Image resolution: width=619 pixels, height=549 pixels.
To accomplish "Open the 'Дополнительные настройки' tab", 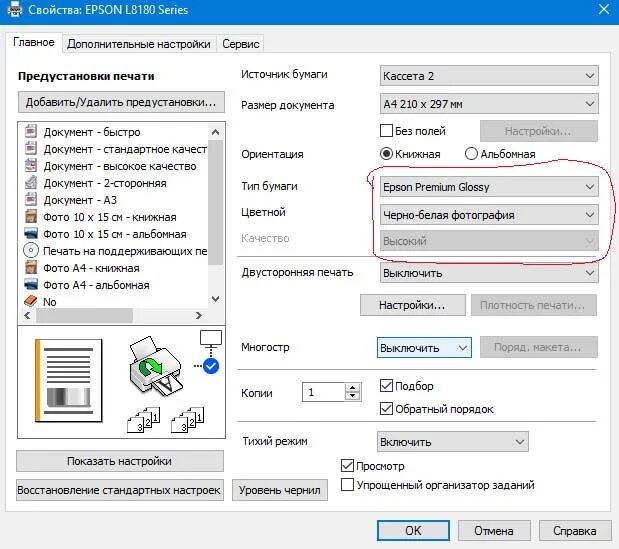I will (139, 44).
